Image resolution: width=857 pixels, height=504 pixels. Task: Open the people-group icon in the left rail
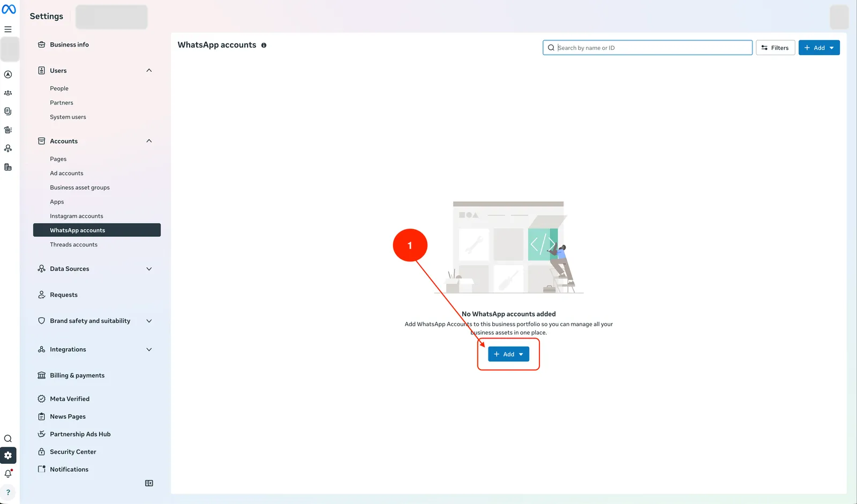pos(8,93)
